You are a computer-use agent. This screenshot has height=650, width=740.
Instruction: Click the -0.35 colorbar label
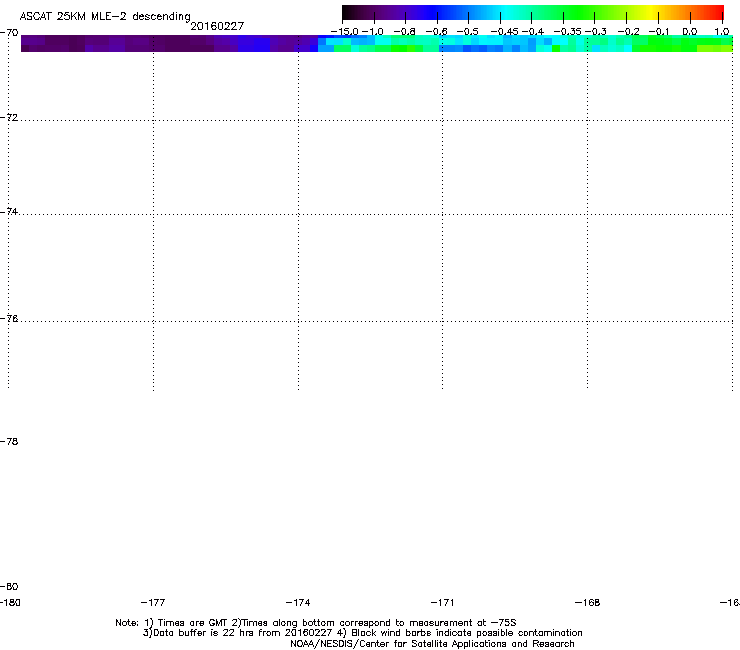pyautogui.click(x=567, y=32)
